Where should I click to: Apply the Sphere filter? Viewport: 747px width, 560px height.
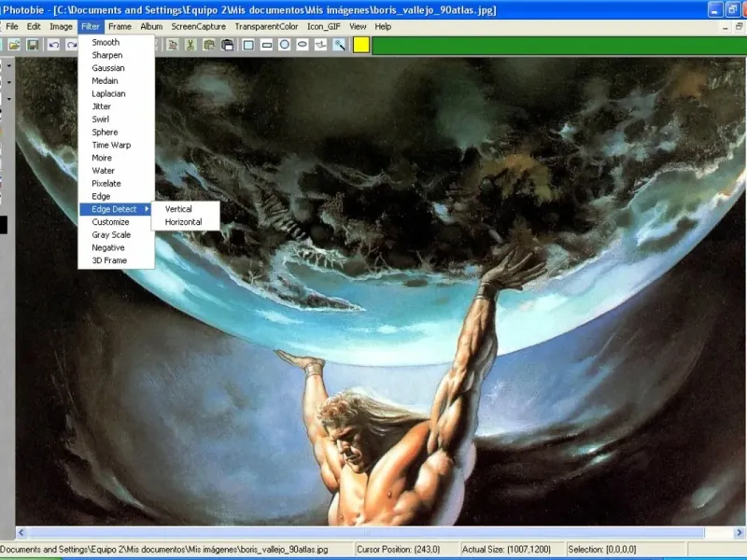(116, 133)
